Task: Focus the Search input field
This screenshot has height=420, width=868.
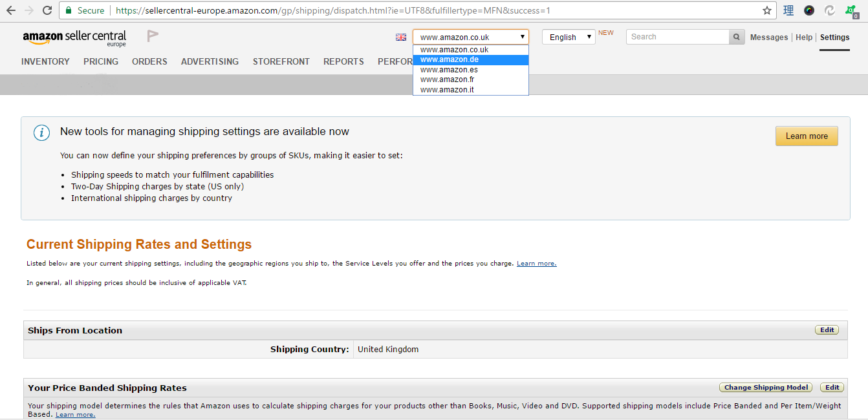Action: tap(677, 37)
